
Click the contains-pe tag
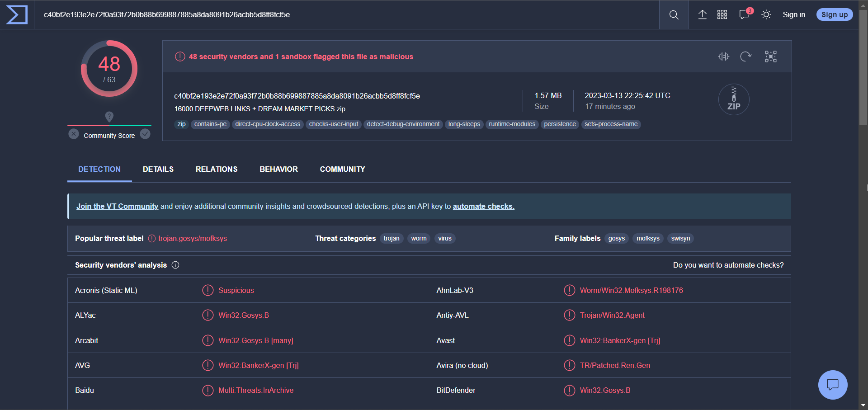point(210,124)
